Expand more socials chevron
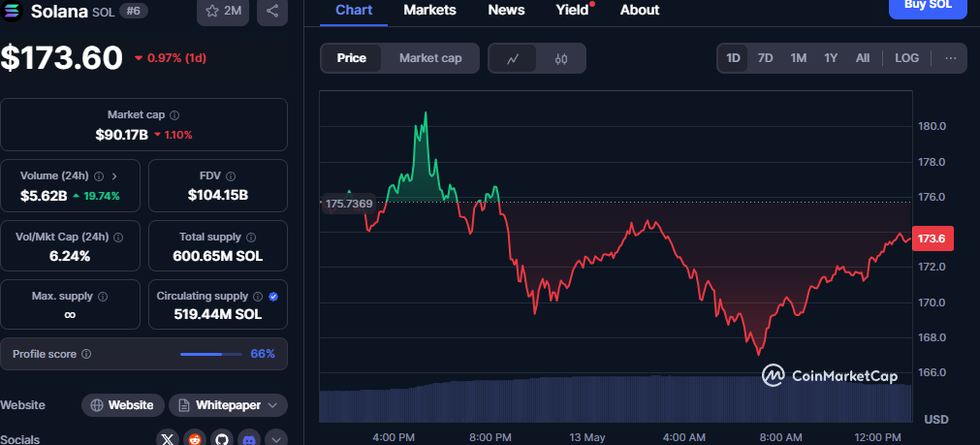 [276, 439]
